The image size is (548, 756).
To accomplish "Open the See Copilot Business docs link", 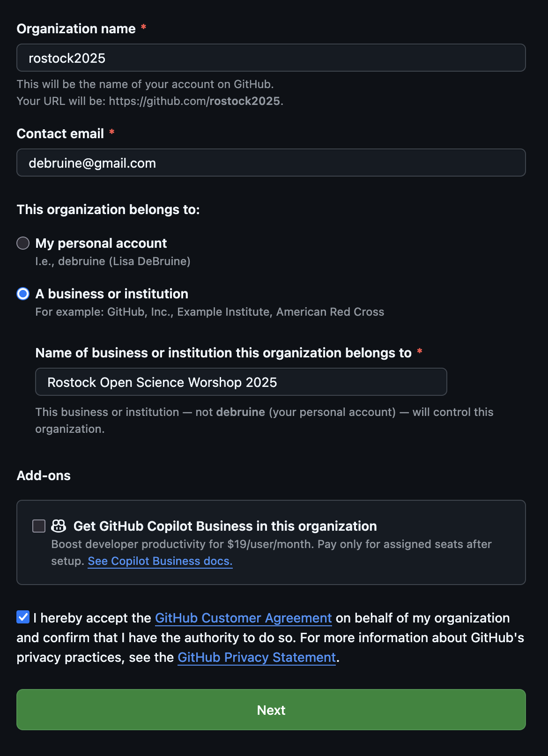I will click(x=160, y=561).
